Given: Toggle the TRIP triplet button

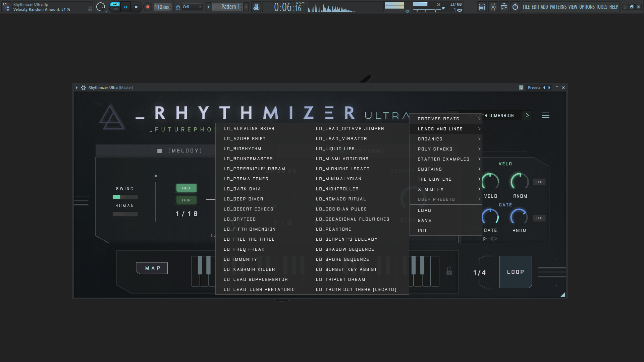Looking at the screenshot, I should point(186,200).
